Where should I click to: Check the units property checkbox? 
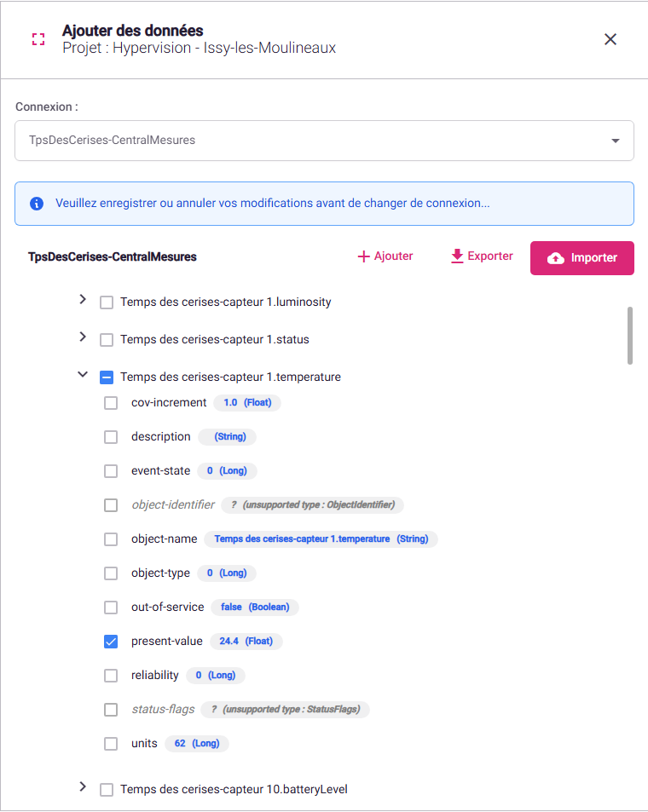pos(111,744)
